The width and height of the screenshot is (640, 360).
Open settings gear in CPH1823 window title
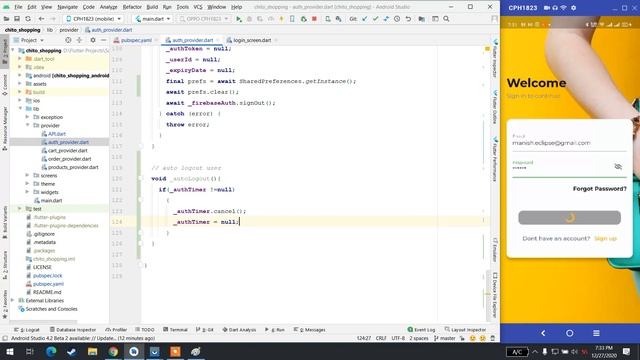(x=573, y=8)
